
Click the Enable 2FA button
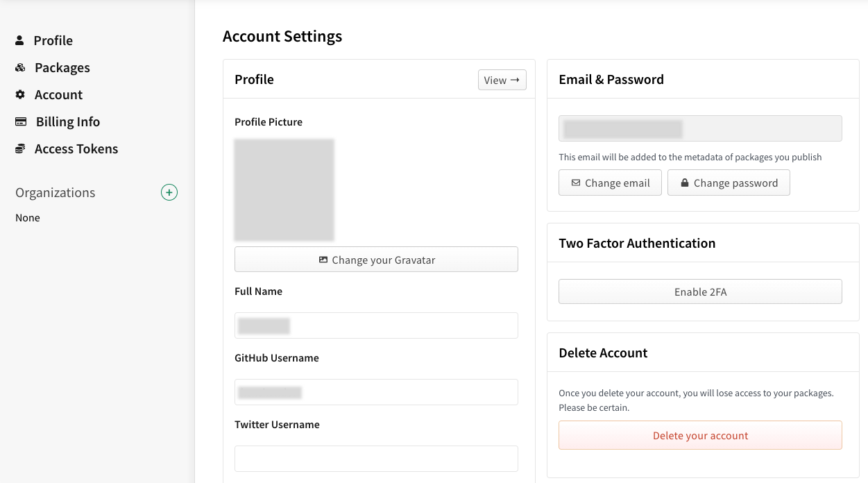(700, 291)
